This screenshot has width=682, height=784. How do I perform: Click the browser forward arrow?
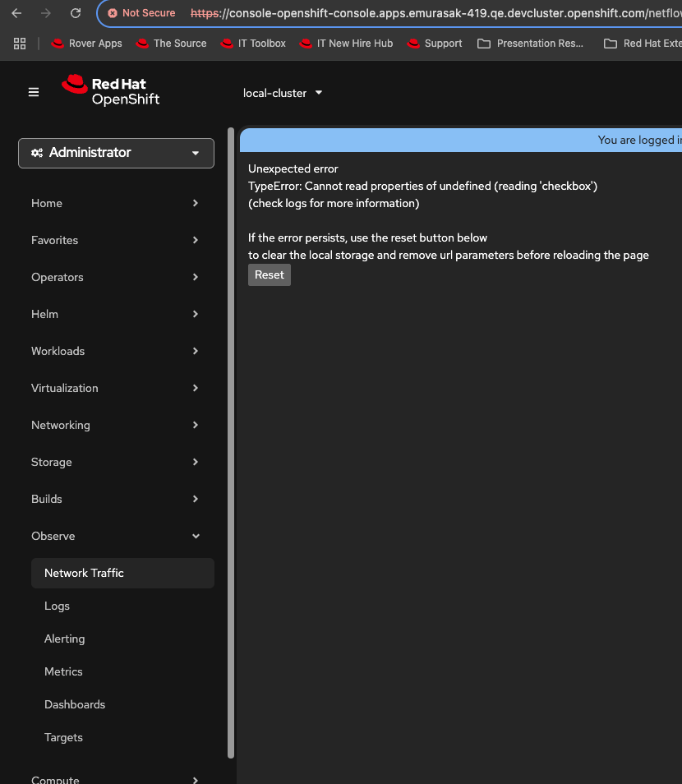(46, 13)
